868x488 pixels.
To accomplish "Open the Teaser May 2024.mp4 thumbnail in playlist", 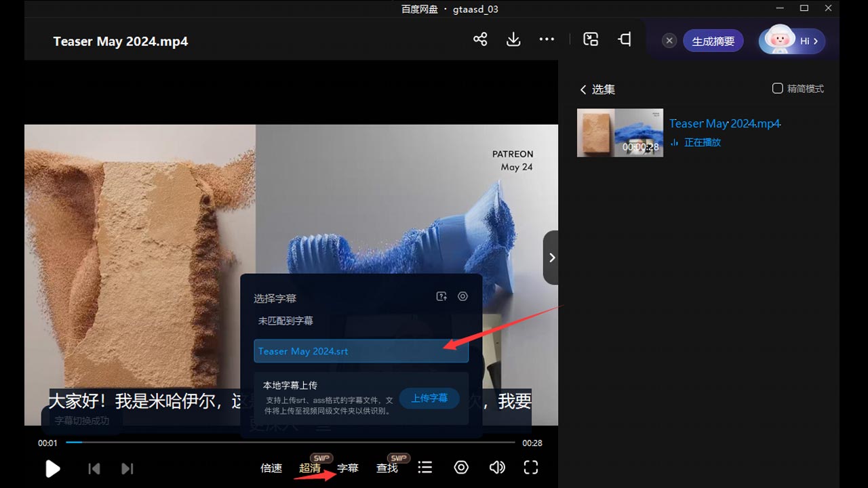I will 620,133.
